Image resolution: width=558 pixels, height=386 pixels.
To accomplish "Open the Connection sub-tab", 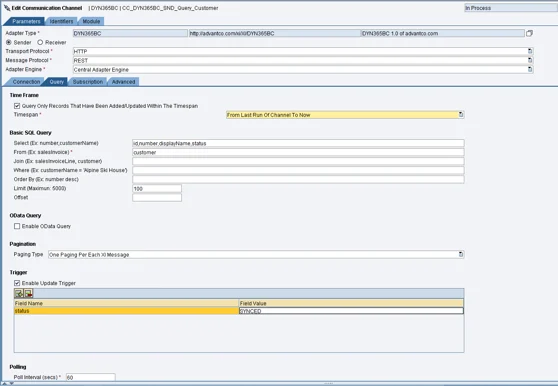I will click(x=26, y=81).
